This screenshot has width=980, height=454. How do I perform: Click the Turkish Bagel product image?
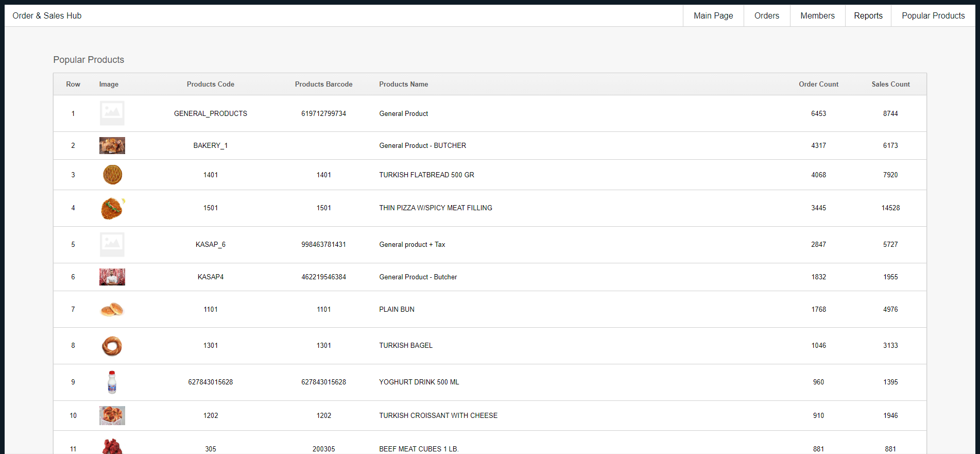(112, 346)
